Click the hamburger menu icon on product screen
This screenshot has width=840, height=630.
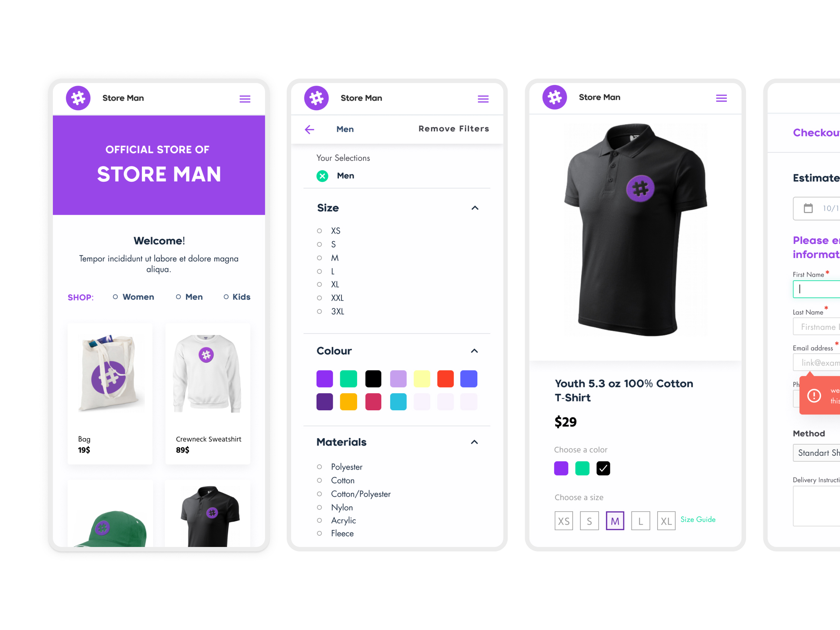(x=721, y=97)
